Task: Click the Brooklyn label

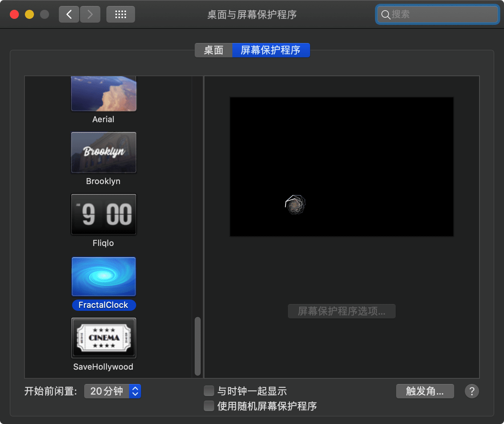Action: click(x=103, y=181)
